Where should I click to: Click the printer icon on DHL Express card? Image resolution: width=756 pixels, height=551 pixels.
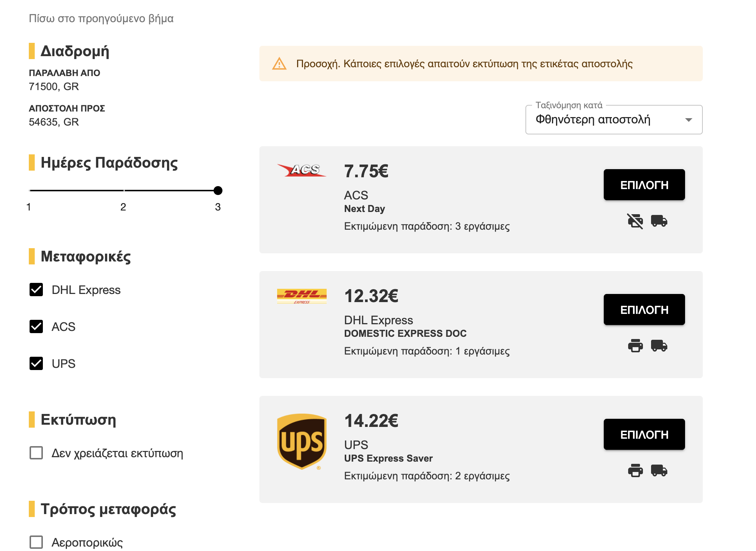[x=635, y=346]
